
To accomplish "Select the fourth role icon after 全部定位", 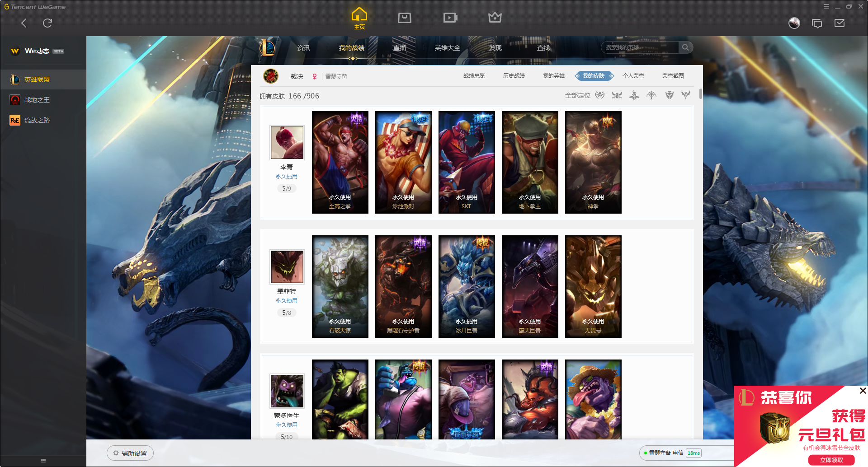I will pyautogui.click(x=651, y=95).
